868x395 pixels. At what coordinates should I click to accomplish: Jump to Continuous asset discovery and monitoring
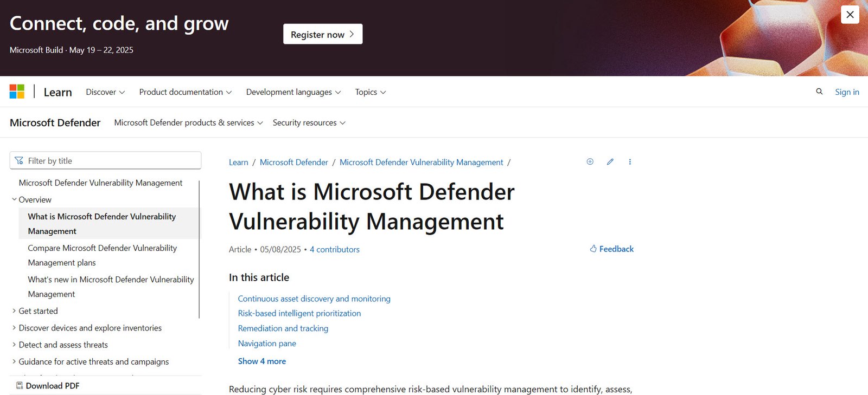[x=314, y=299]
